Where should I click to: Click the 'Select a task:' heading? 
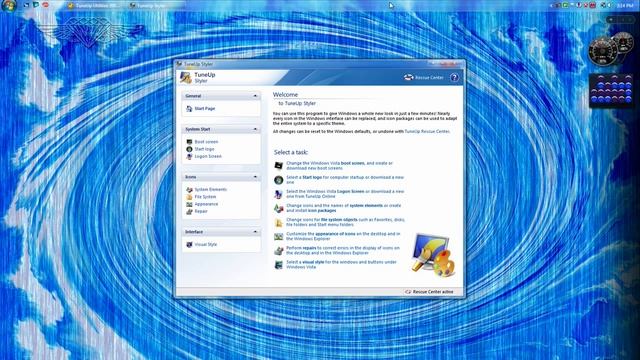291,152
